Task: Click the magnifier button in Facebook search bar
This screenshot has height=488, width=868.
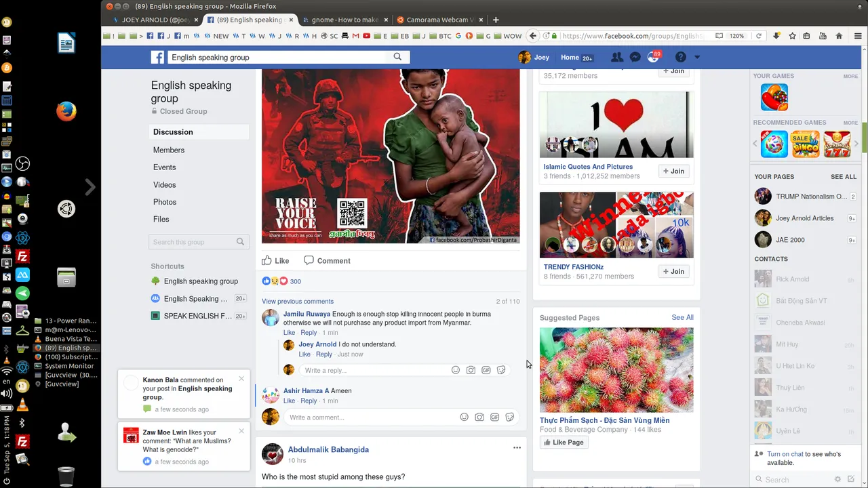Action: pyautogui.click(x=397, y=57)
